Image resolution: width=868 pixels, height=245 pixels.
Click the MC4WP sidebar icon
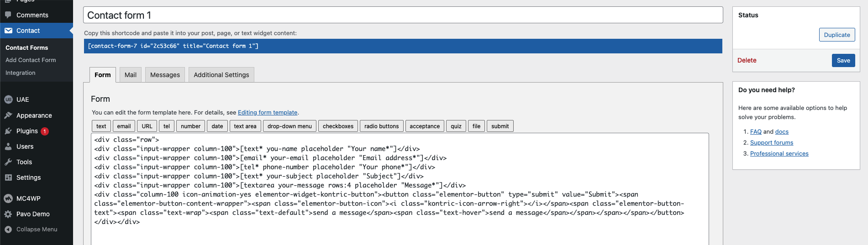point(8,198)
